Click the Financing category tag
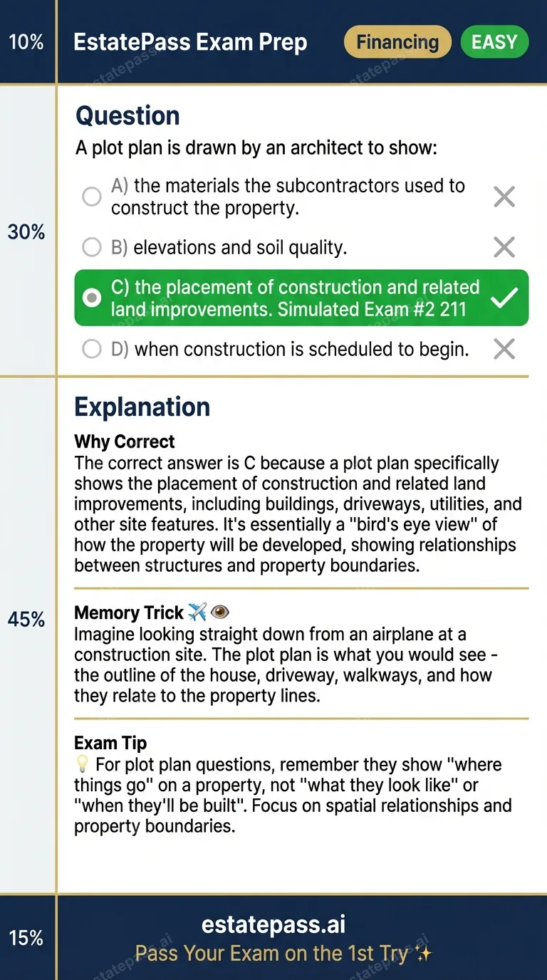 point(397,42)
